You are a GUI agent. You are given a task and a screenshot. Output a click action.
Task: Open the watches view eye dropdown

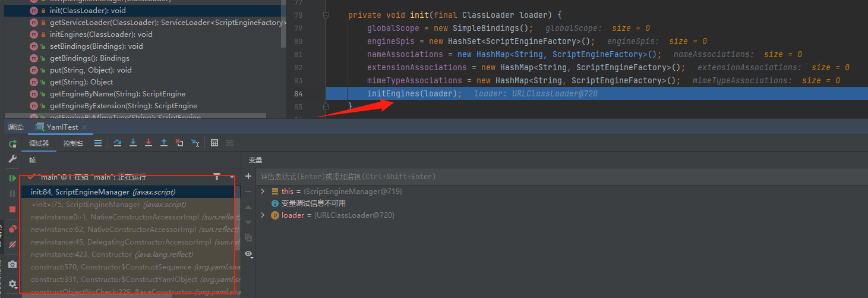(x=249, y=254)
